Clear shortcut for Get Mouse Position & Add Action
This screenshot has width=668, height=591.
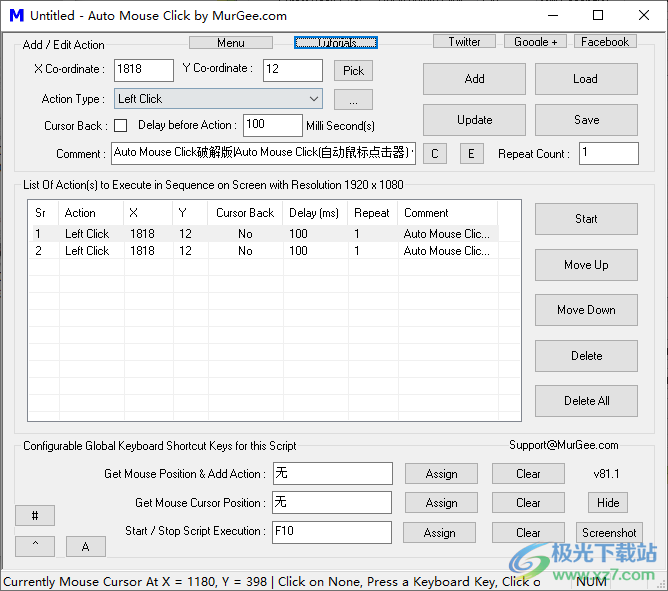(528, 474)
